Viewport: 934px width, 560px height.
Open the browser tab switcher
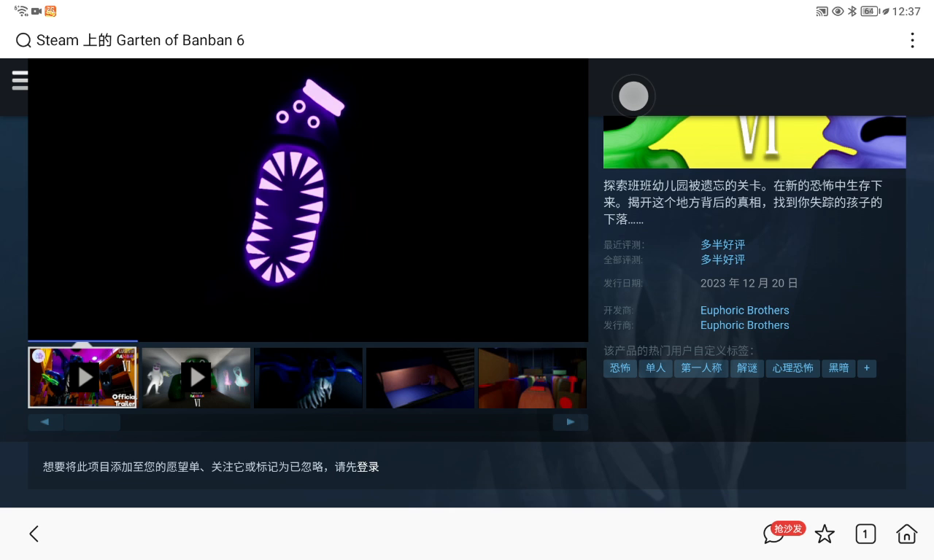[x=865, y=534]
